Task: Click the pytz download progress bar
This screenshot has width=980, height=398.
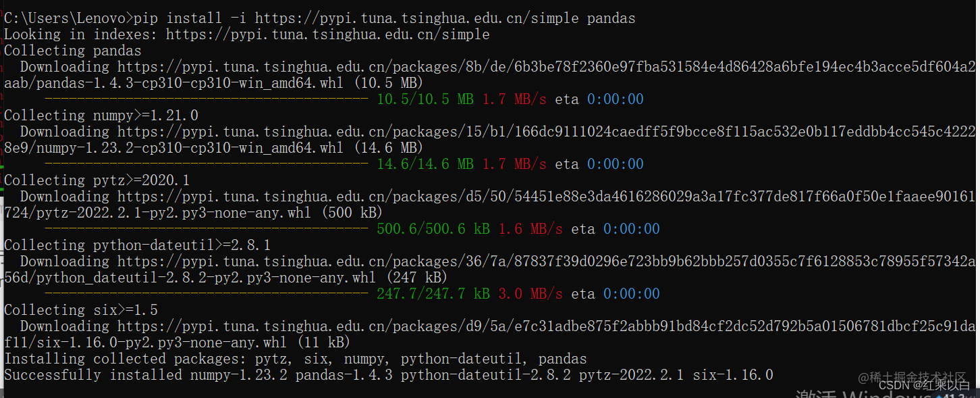Action: [206, 229]
